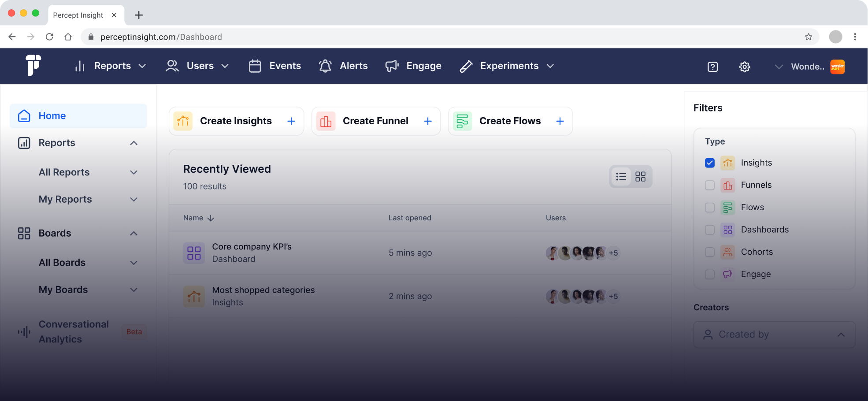Check the Flows type filter
This screenshot has width=868, height=401.
pyautogui.click(x=710, y=208)
